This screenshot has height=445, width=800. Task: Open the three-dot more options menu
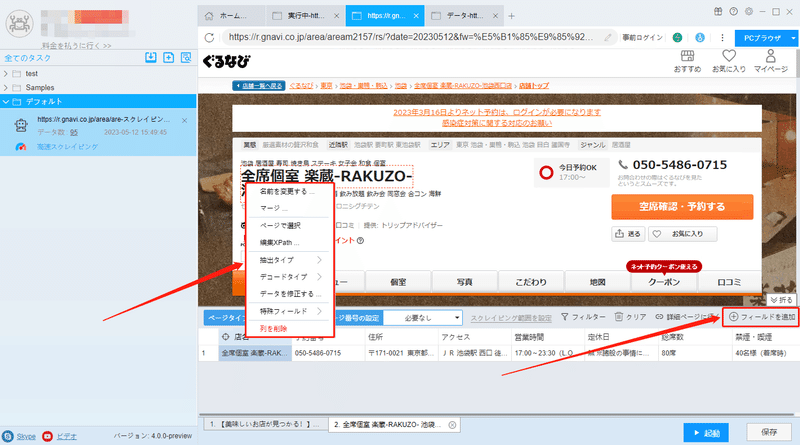coord(722,38)
